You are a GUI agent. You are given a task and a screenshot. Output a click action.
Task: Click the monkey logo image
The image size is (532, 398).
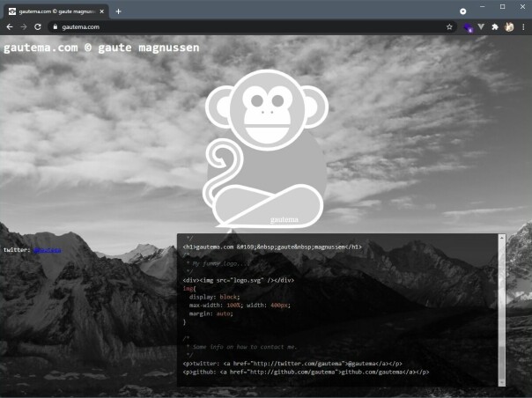[x=267, y=148]
